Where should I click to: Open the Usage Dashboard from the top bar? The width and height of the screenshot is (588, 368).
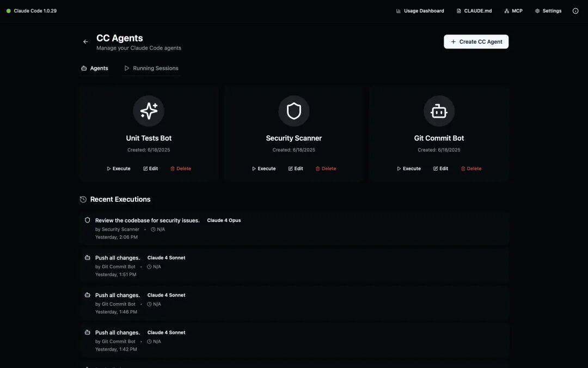[420, 10]
